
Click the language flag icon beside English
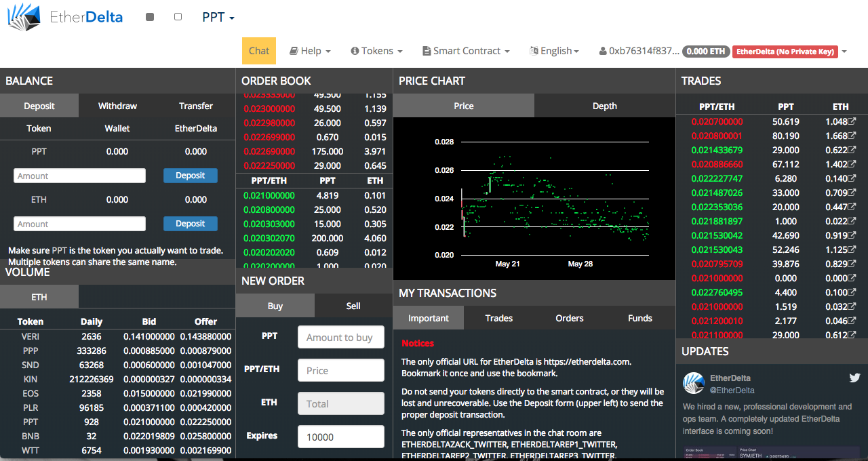pyautogui.click(x=534, y=51)
